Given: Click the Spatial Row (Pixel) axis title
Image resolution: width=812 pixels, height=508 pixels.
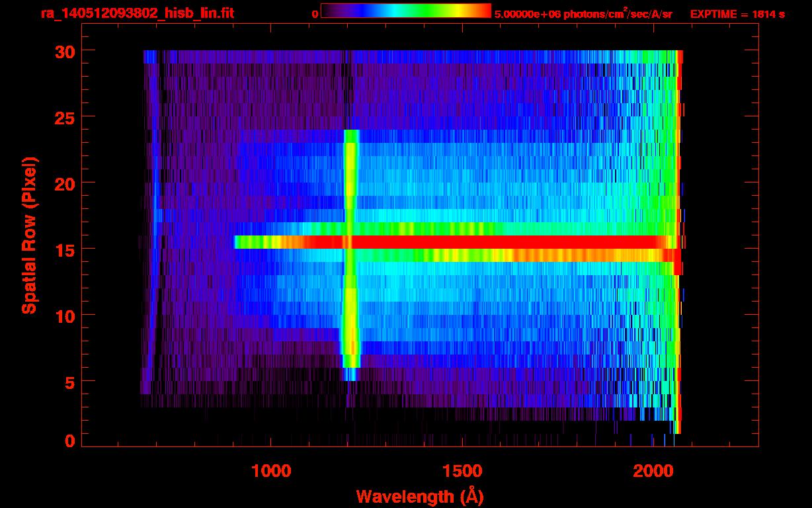Looking at the screenshot, I should point(30,235).
